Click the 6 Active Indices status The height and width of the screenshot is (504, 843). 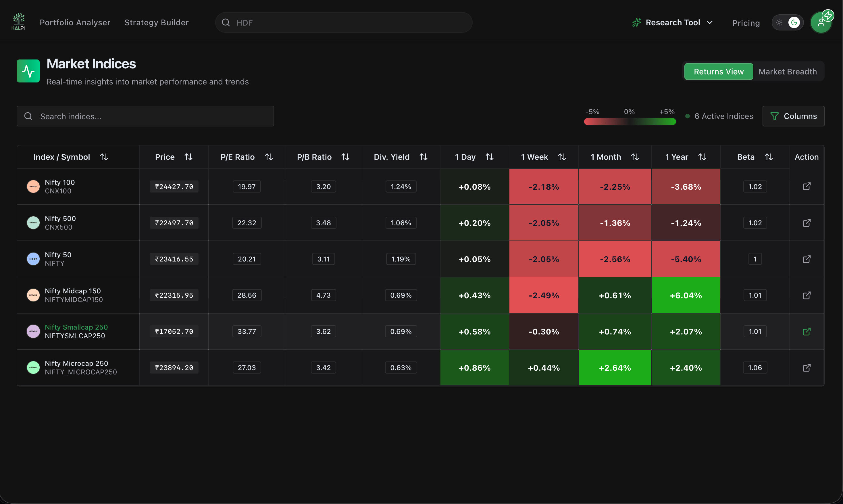click(719, 116)
